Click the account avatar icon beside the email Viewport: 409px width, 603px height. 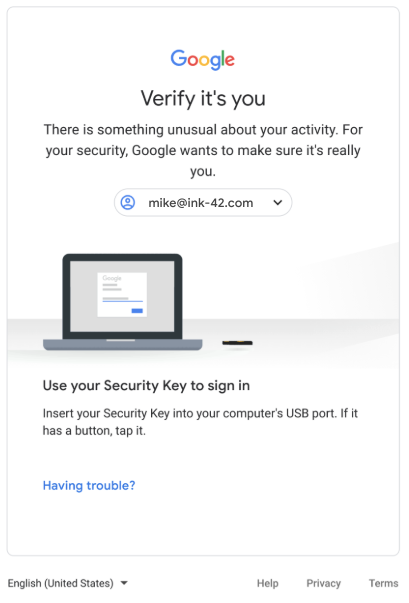click(128, 202)
